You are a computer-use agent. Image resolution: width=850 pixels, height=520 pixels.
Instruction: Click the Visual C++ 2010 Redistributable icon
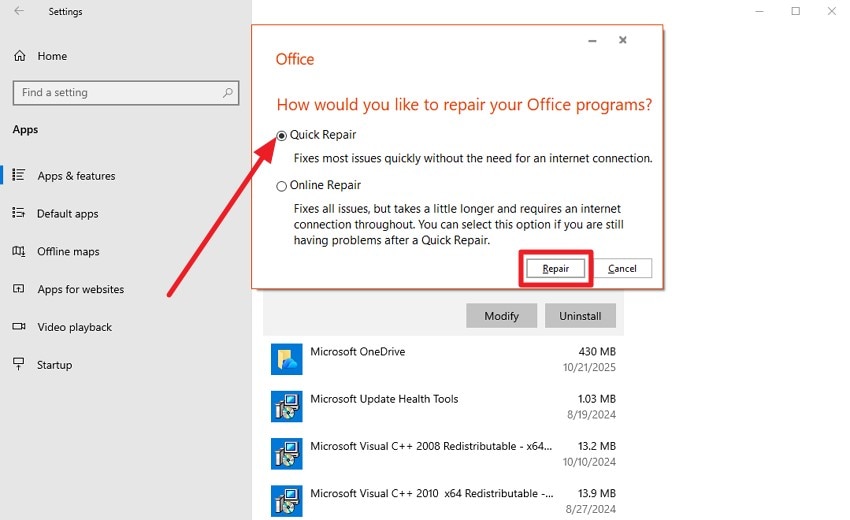[x=287, y=500]
